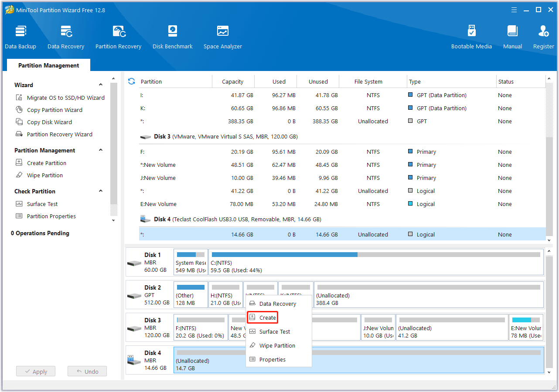
Task: Choose Surface Test in context menu
Action: coord(279,331)
